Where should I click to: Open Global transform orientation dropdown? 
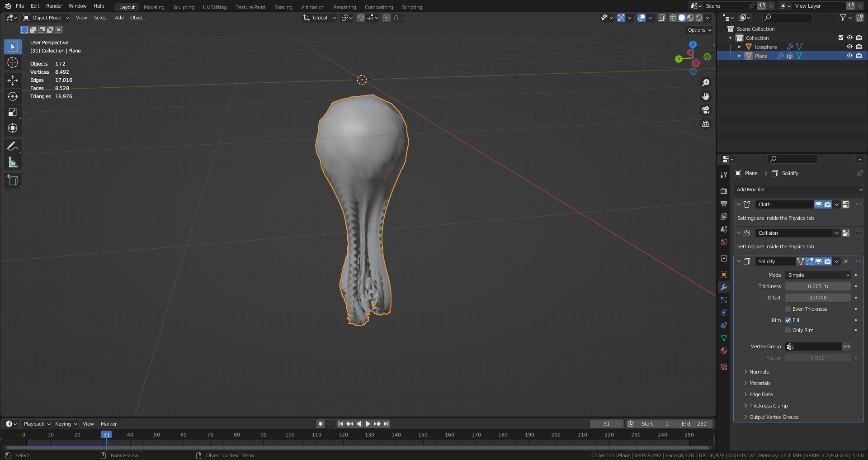click(x=320, y=18)
